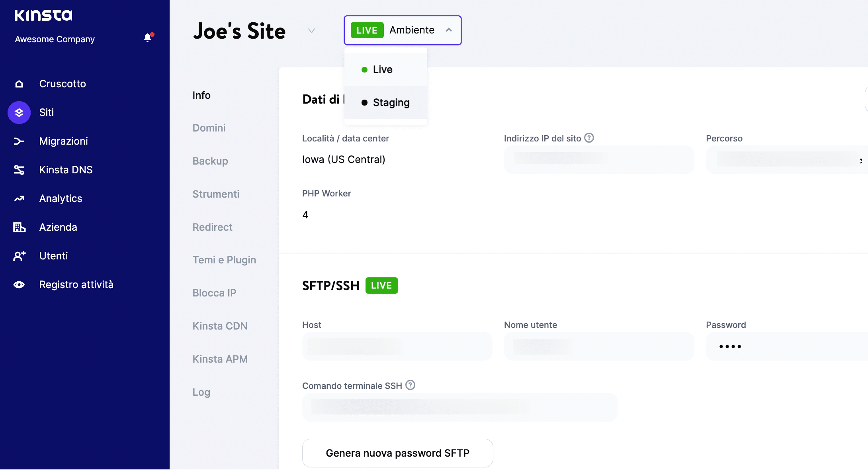Screen dimensions: 868x471
Task: Collapse the Ambiente dropdown
Action: [449, 30]
